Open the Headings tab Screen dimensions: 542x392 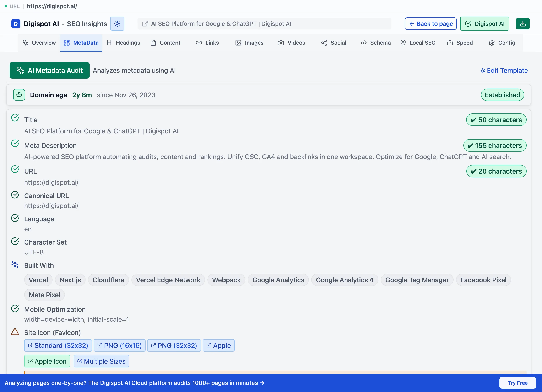[x=123, y=43]
